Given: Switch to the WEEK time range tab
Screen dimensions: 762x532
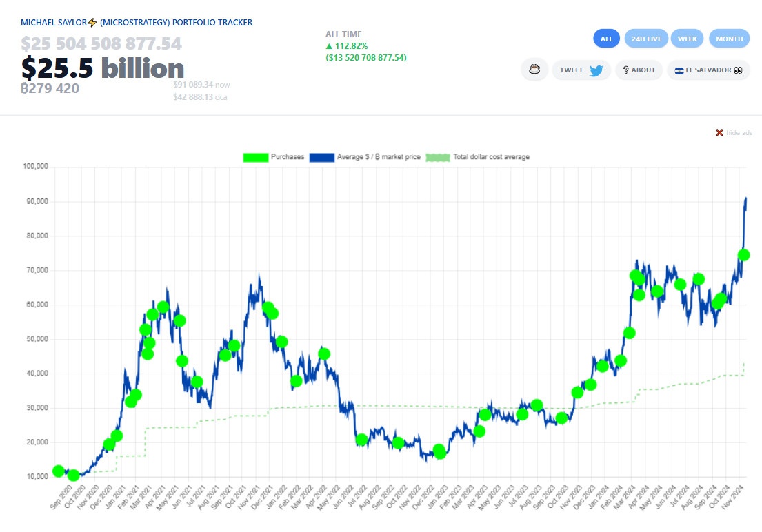Looking at the screenshot, I should (687, 38).
